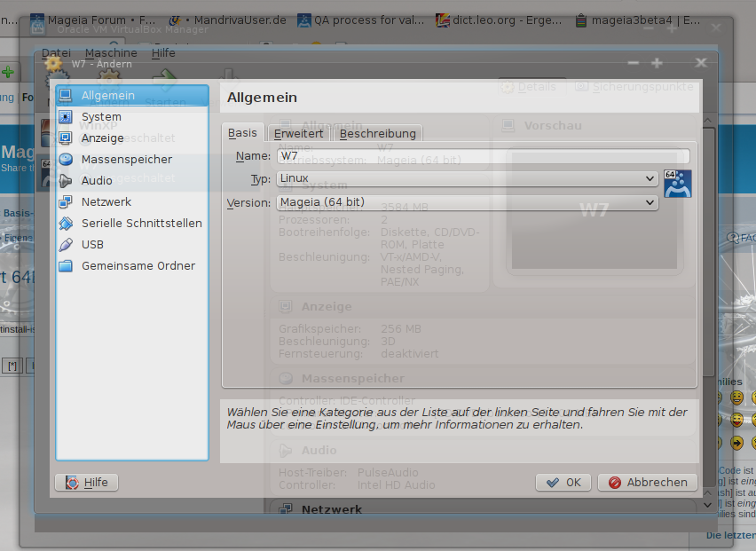This screenshot has height=551, width=756.
Task: Switch to the Basis tab
Action: pyautogui.click(x=242, y=132)
